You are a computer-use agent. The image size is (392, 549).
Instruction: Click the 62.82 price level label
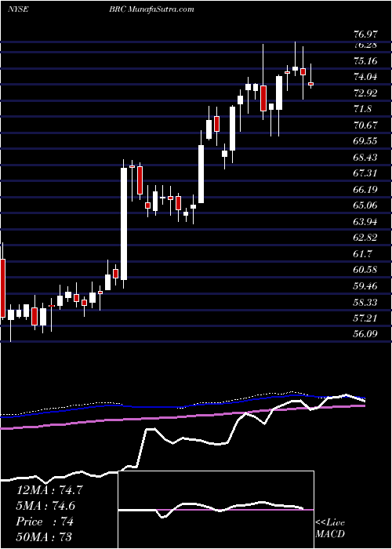click(x=366, y=238)
